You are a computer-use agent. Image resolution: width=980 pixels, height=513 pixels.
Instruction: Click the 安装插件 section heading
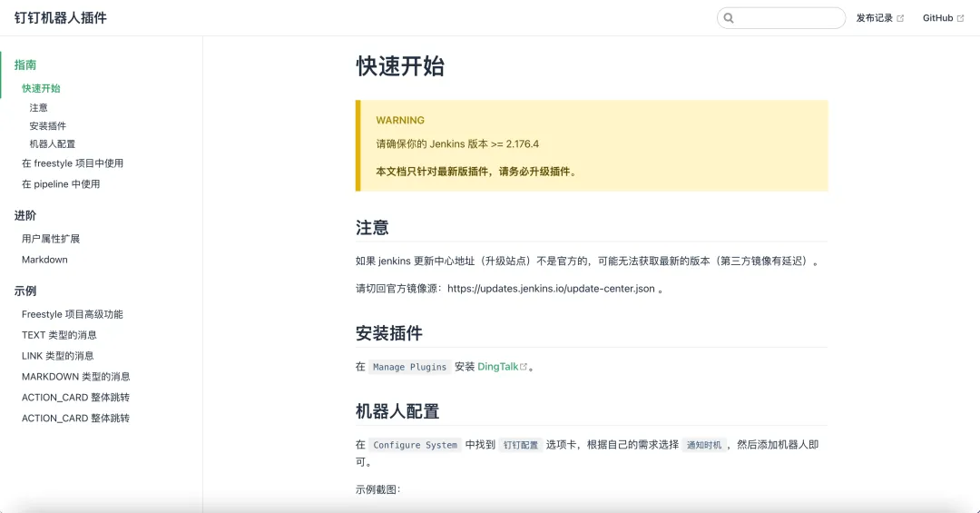[x=388, y=333]
